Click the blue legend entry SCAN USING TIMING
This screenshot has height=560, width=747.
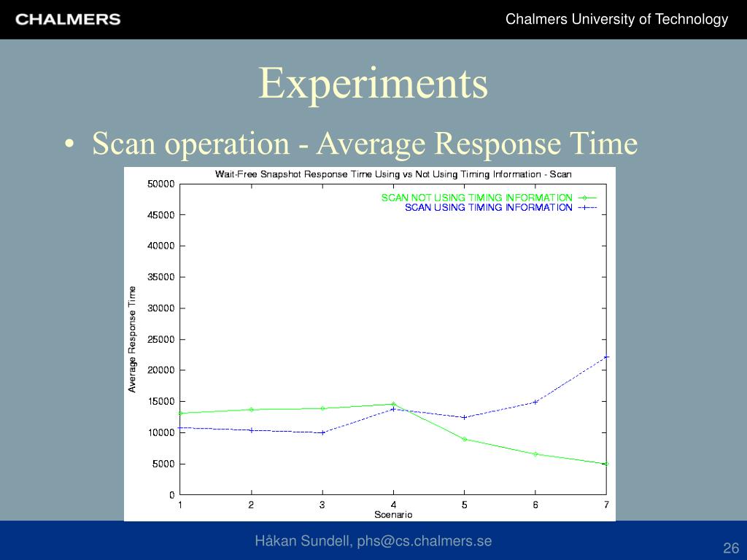click(500, 208)
